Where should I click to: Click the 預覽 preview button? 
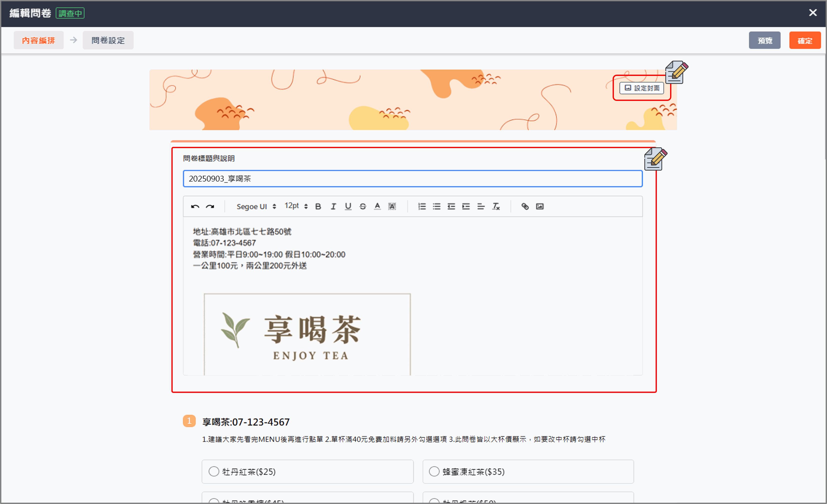point(765,41)
